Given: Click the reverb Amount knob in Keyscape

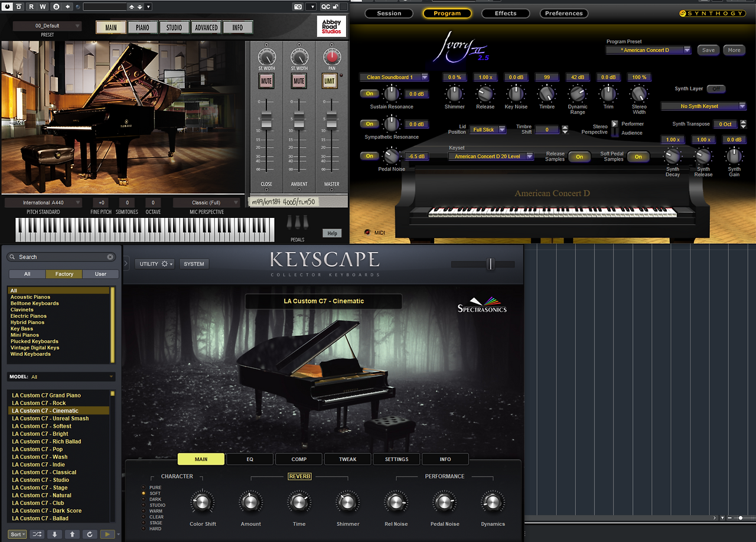Looking at the screenshot, I should (250, 502).
